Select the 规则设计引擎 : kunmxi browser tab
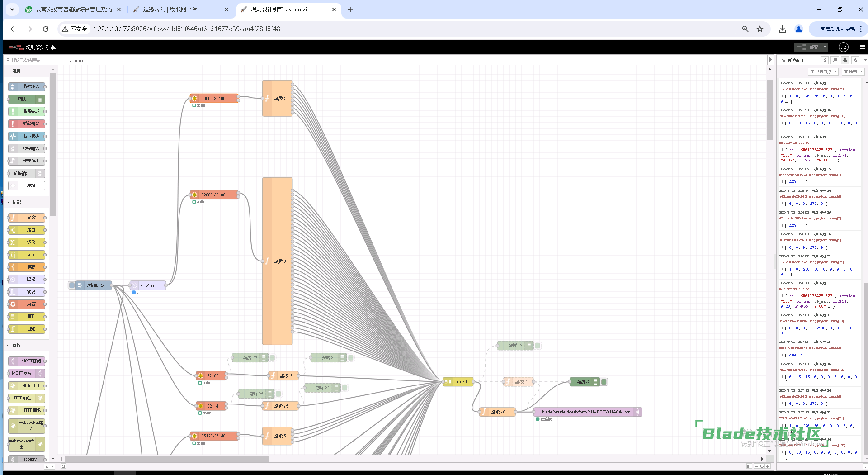The height and width of the screenshot is (475, 868). point(288,9)
